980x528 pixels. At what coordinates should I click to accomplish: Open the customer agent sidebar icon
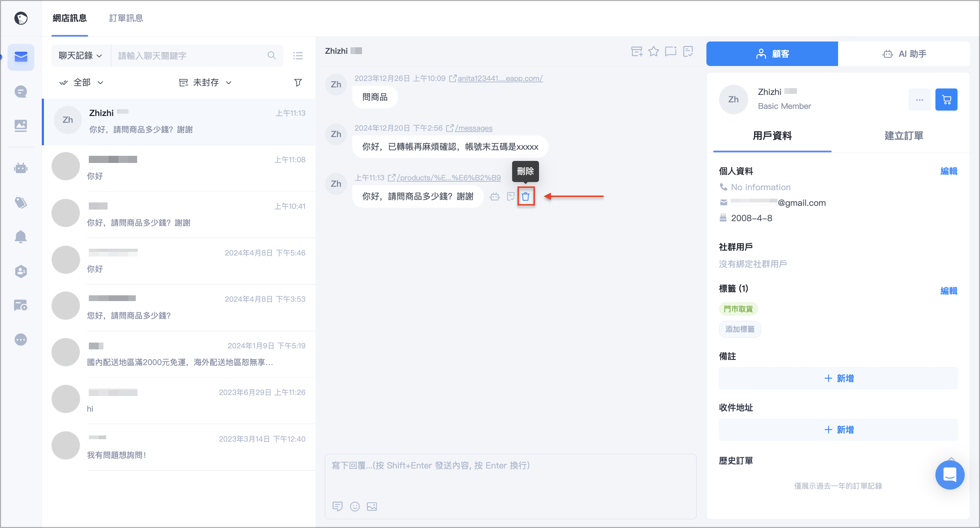tap(20, 271)
